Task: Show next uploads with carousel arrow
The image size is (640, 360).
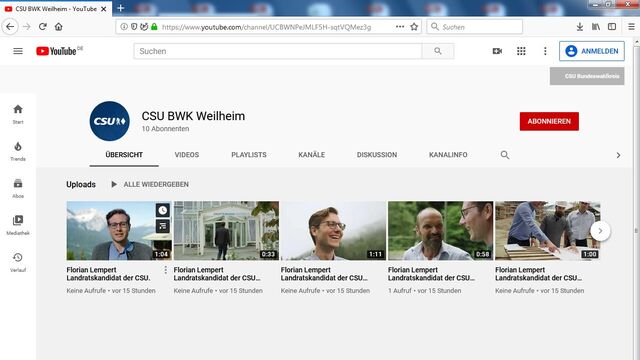Action: tap(600, 231)
